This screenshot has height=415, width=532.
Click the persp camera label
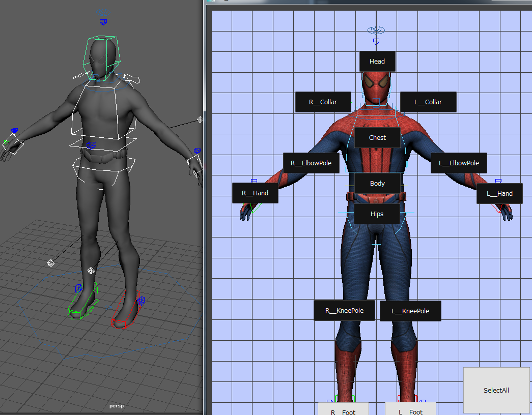(x=117, y=406)
